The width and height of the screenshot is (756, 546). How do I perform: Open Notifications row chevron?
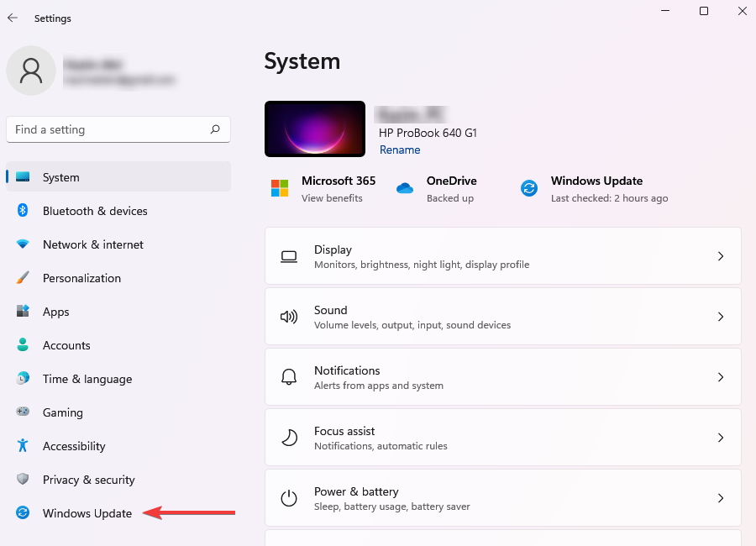click(721, 377)
